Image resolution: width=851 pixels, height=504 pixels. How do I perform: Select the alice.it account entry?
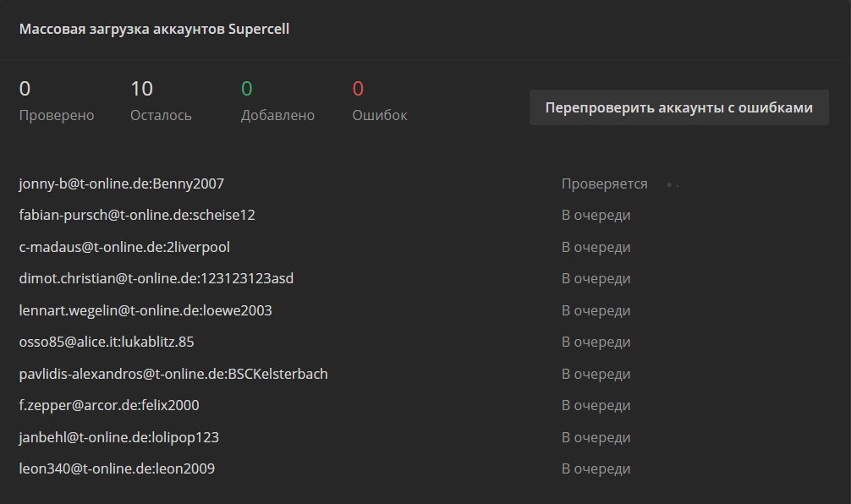[x=107, y=342]
